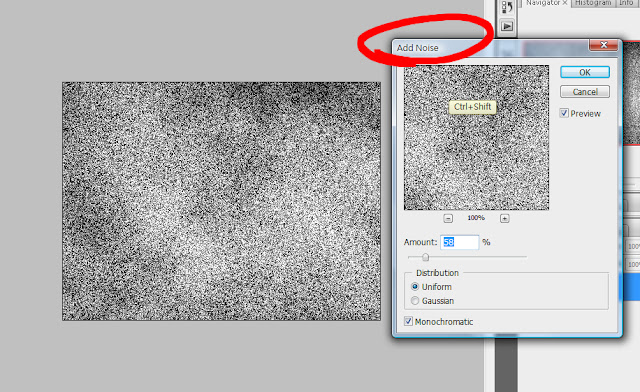Select Gaussian distribution

click(x=415, y=301)
